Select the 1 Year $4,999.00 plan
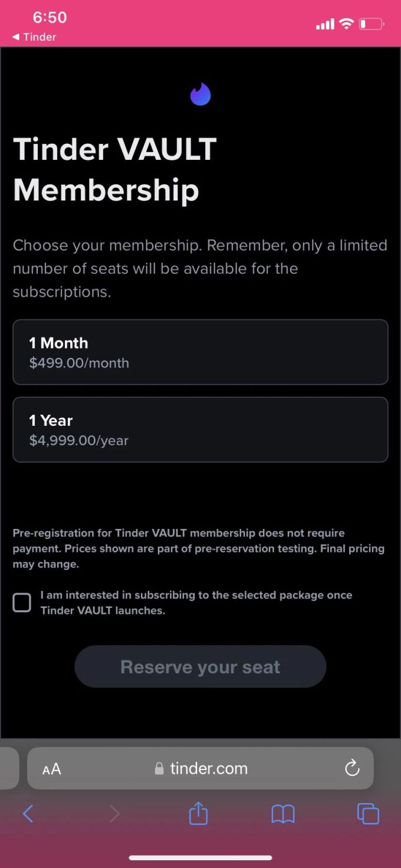Viewport: 401px width, 868px height. tap(200, 429)
